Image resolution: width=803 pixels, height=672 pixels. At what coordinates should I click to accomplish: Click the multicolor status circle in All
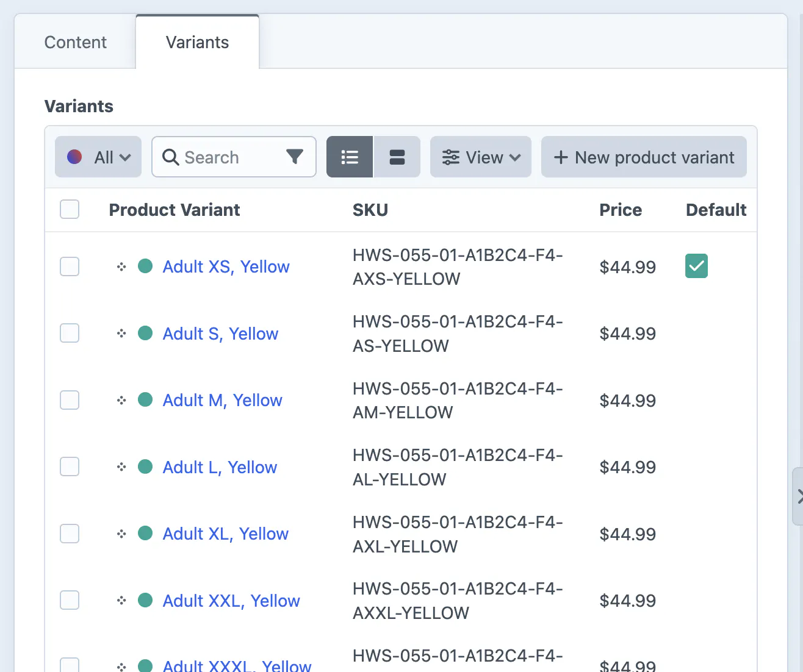click(74, 157)
